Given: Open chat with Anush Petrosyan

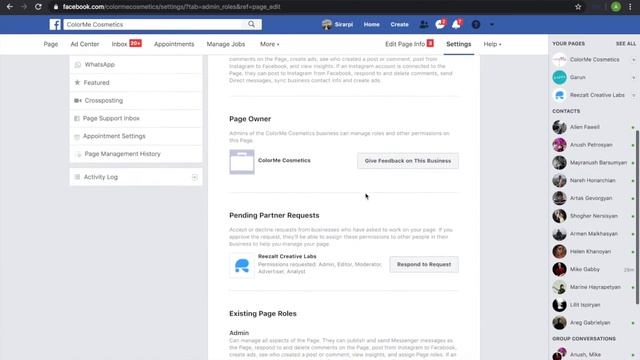Looking at the screenshot, I should coord(594,145).
